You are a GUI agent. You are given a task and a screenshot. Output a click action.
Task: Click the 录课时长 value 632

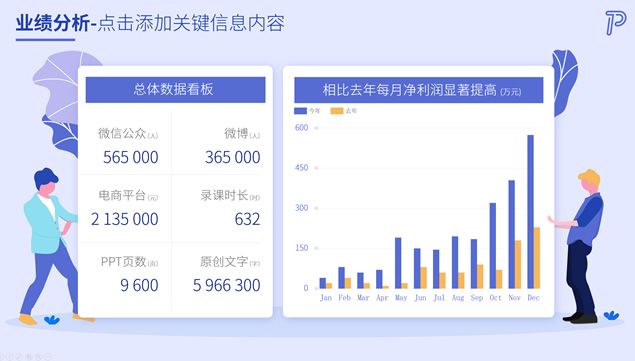click(x=247, y=219)
